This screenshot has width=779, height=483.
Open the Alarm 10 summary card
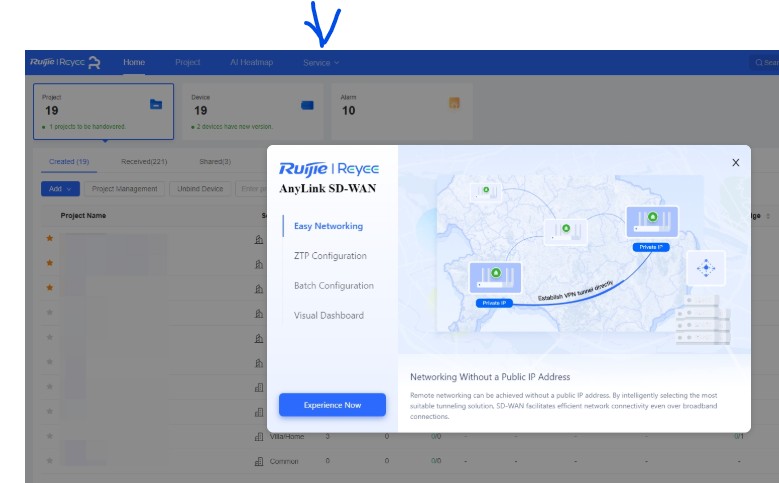pos(402,111)
